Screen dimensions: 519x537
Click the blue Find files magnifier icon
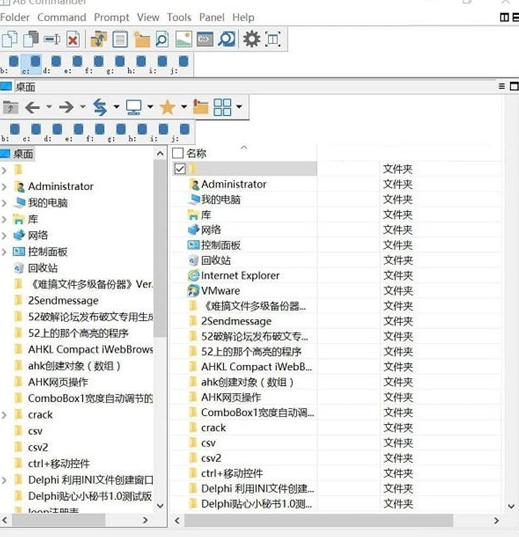227,39
